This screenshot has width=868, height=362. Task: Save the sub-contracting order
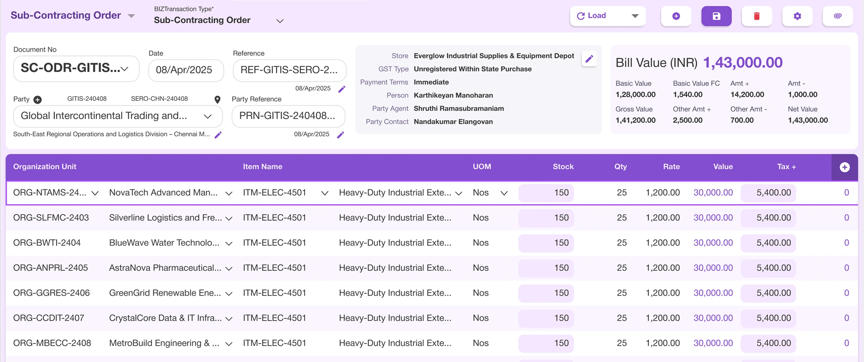716,16
